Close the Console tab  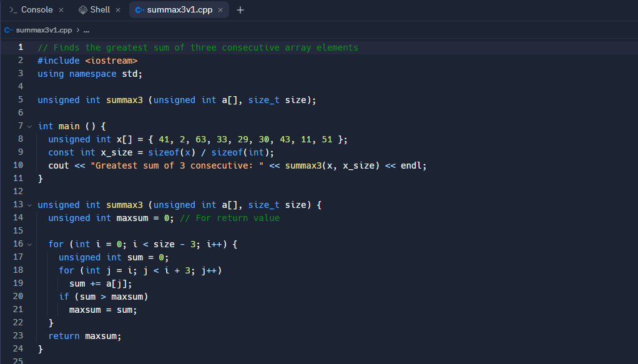(x=60, y=10)
